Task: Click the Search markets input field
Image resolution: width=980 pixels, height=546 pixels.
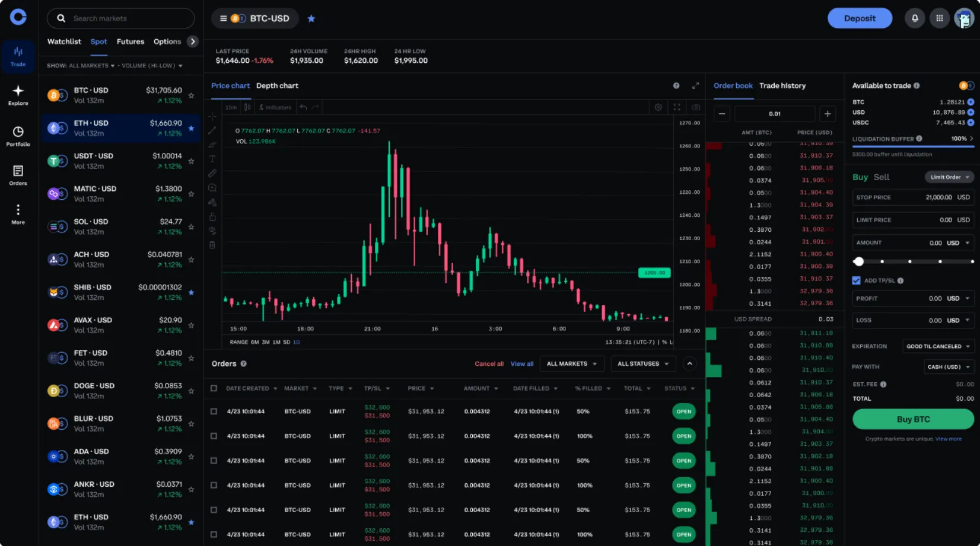Action: point(120,18)
